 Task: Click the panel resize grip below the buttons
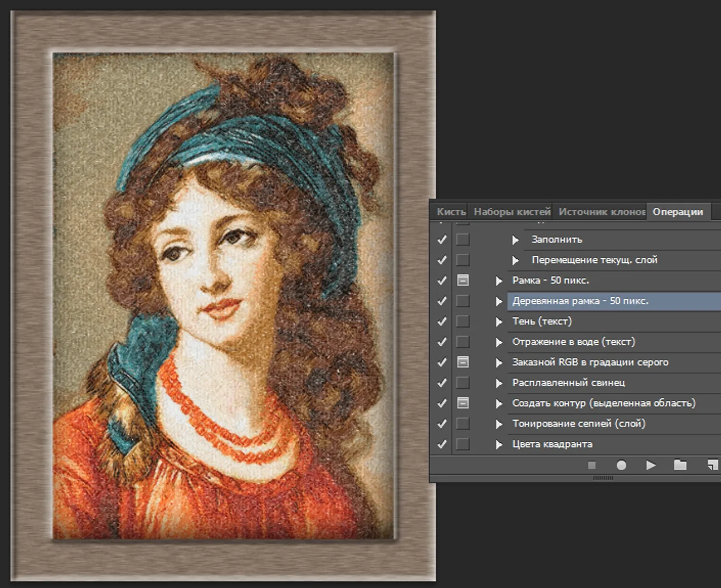603,478
